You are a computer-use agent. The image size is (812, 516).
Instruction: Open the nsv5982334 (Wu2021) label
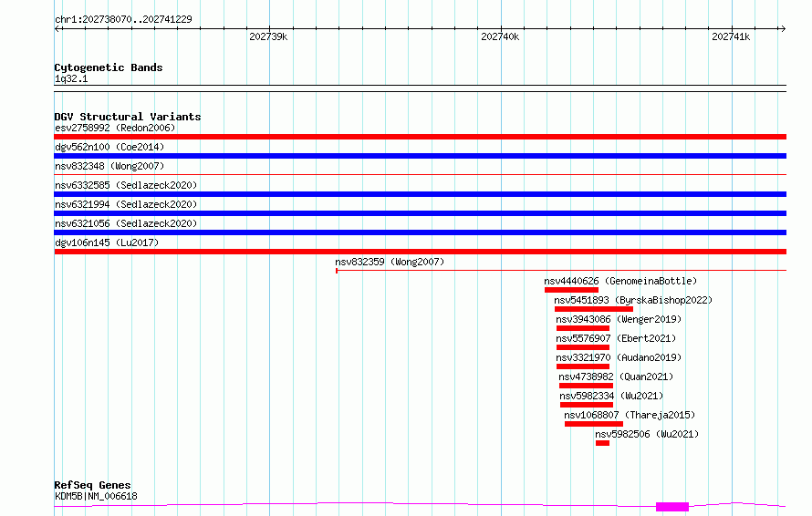click(611, 396)
